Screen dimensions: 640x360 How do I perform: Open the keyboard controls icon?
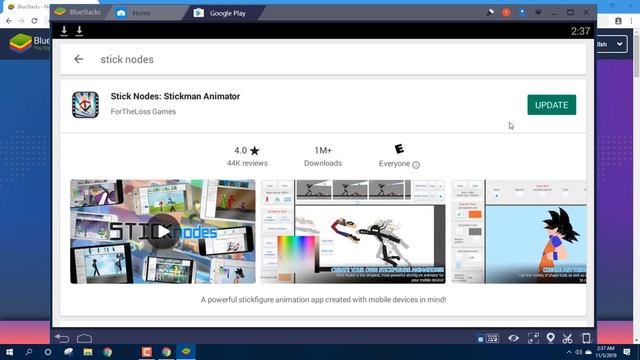(493, 338)
